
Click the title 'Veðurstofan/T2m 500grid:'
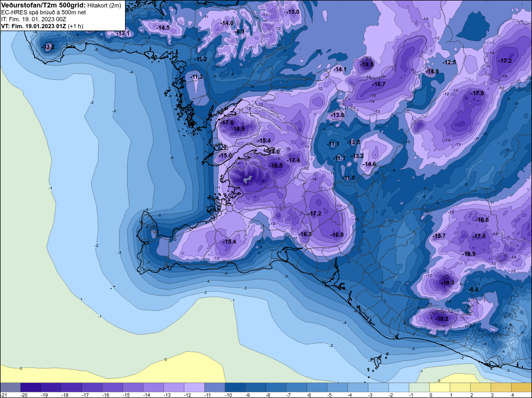(x=44, y=5)
